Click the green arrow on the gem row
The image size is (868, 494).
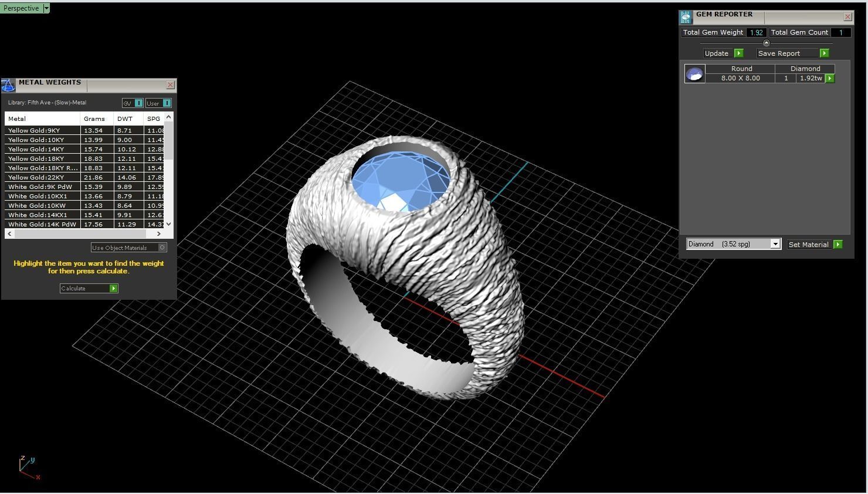point(830,78)
